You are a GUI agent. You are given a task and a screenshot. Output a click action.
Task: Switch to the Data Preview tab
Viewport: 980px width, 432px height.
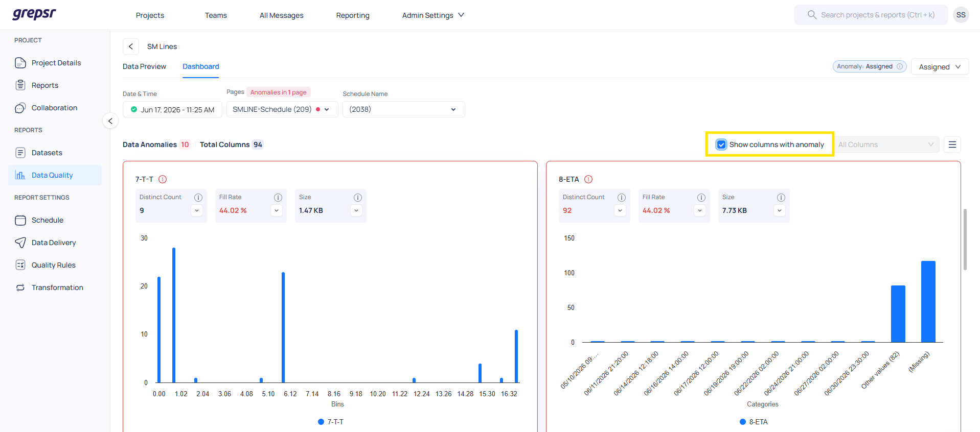coord(144,66)
